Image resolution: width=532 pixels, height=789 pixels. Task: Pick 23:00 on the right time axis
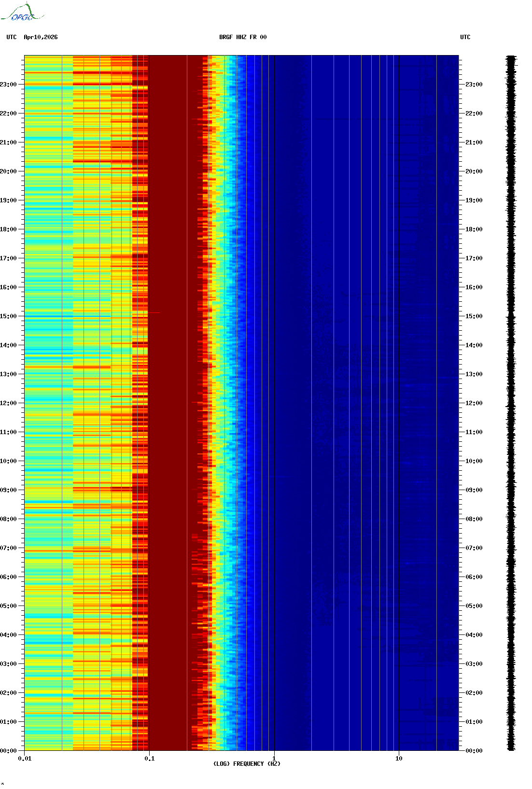pyautogui.click(x=474, y=85)
